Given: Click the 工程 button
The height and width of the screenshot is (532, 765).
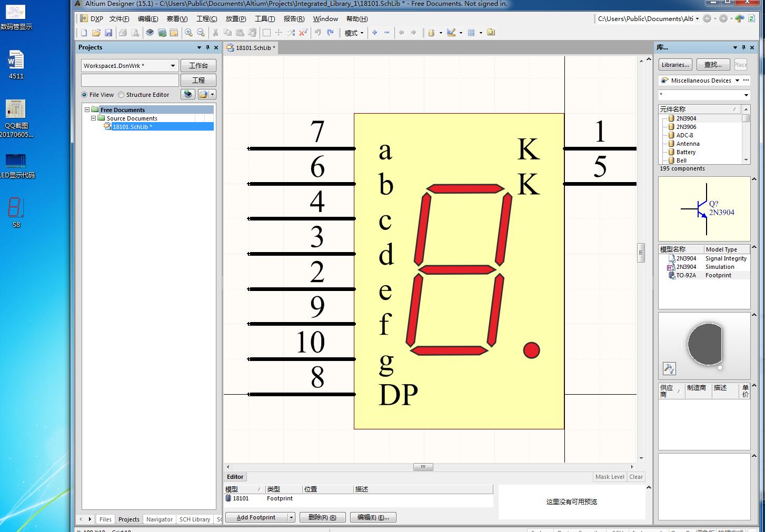Looking at the screenshot, I should click(198, 80).
